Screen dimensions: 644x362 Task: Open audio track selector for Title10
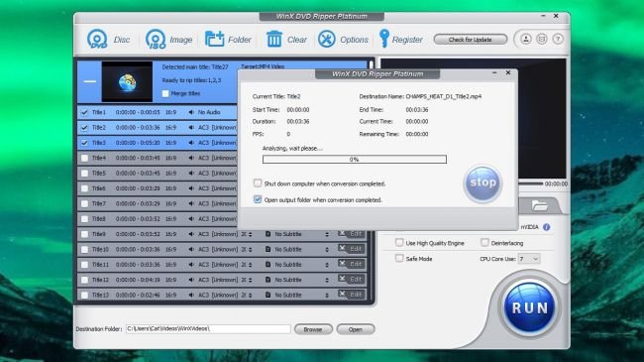click(x=250, y=249)
